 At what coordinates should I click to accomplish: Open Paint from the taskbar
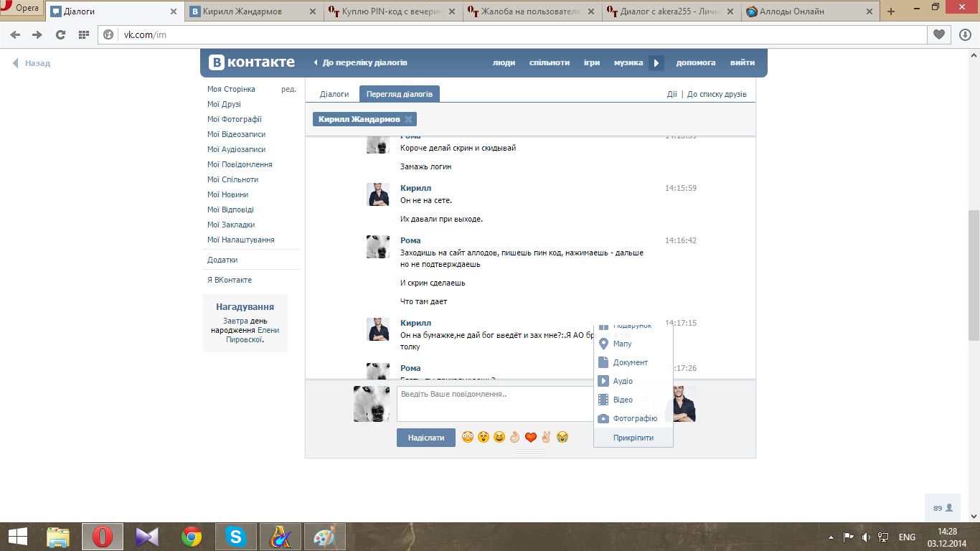(325, 536)
